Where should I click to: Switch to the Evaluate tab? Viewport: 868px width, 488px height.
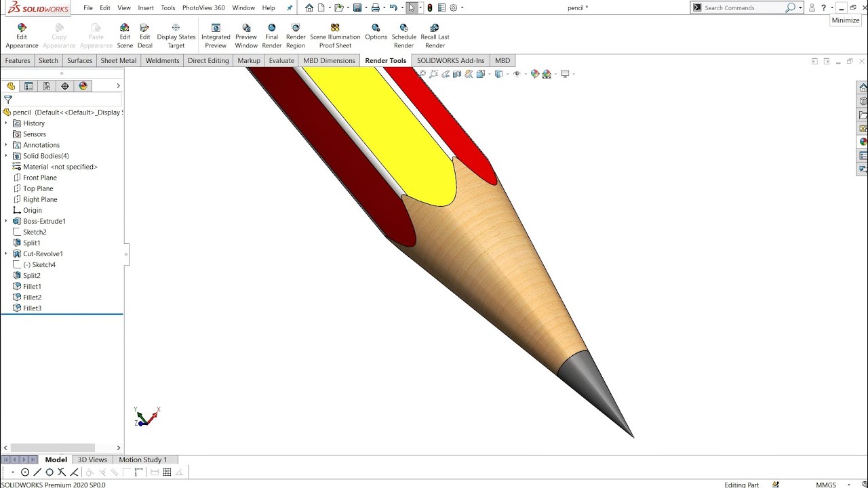pyautogui.click(x=281, y=60)
